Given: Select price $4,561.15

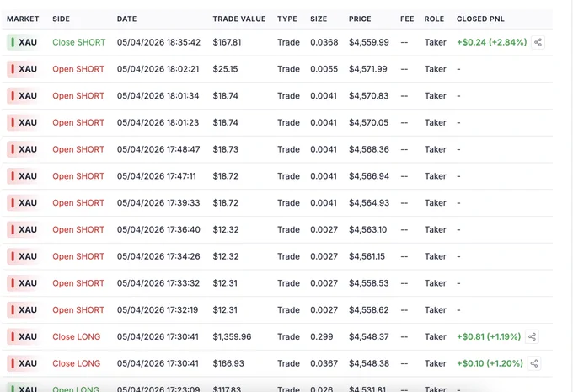Looking at the screenshot, I should (367, 256).
